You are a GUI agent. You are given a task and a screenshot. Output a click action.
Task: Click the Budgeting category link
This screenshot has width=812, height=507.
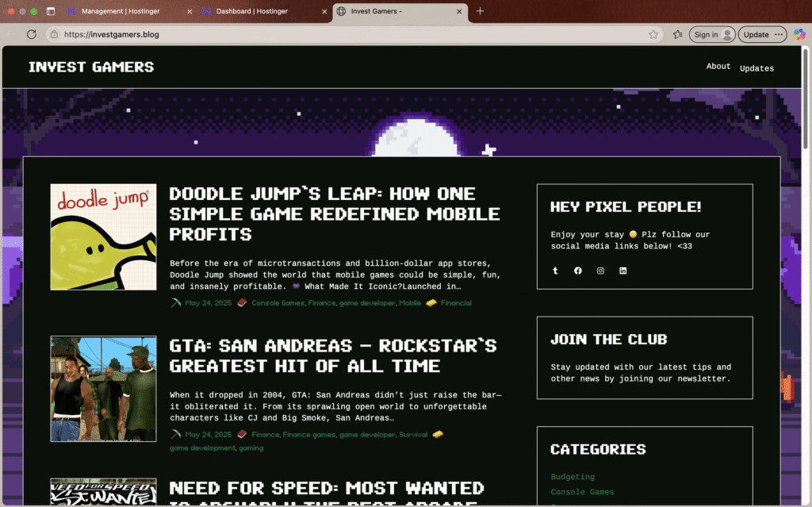(x=573, y=477)
